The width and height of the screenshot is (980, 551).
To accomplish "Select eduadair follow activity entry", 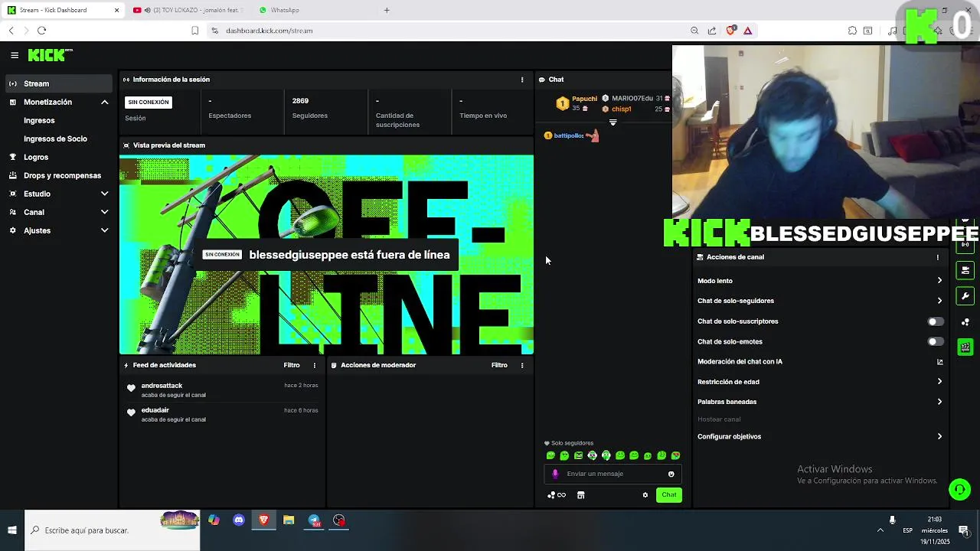I will (x=222, y=415).
